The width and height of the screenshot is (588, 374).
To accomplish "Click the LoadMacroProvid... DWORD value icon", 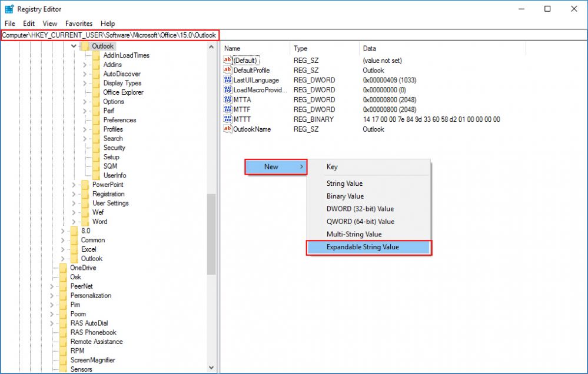I will tap(227, 89).
